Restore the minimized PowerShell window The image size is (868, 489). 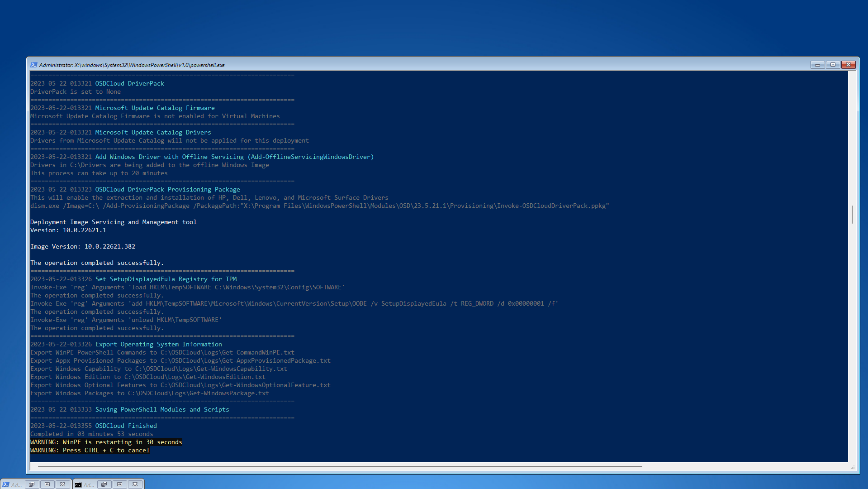(32, 484)
